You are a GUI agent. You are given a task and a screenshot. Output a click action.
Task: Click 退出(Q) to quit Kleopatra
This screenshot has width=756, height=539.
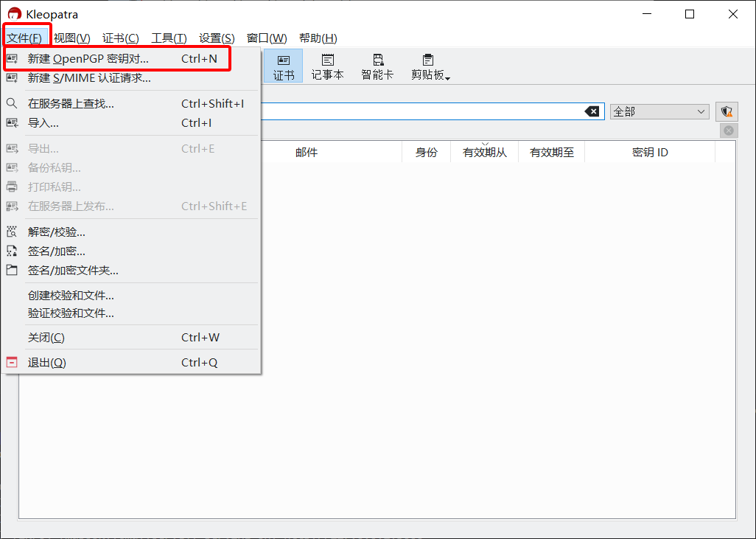click(x=47, y=362)
